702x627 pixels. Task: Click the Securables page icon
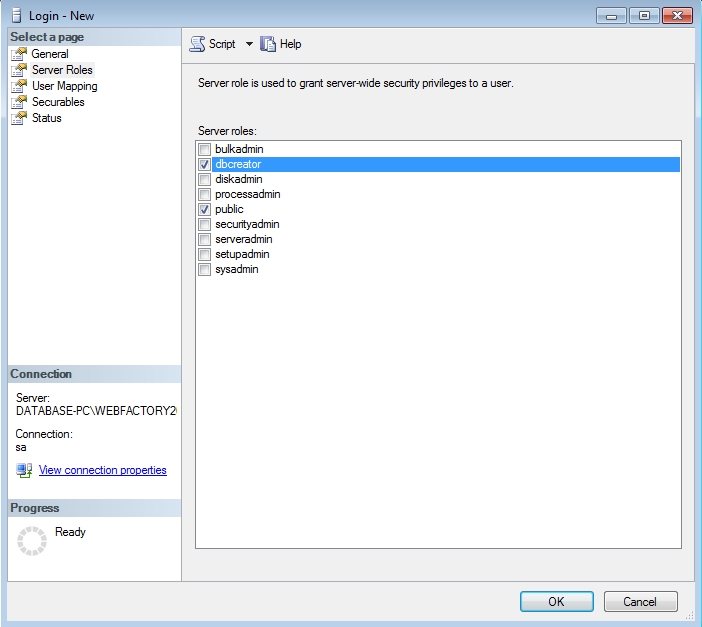[18, 102]
